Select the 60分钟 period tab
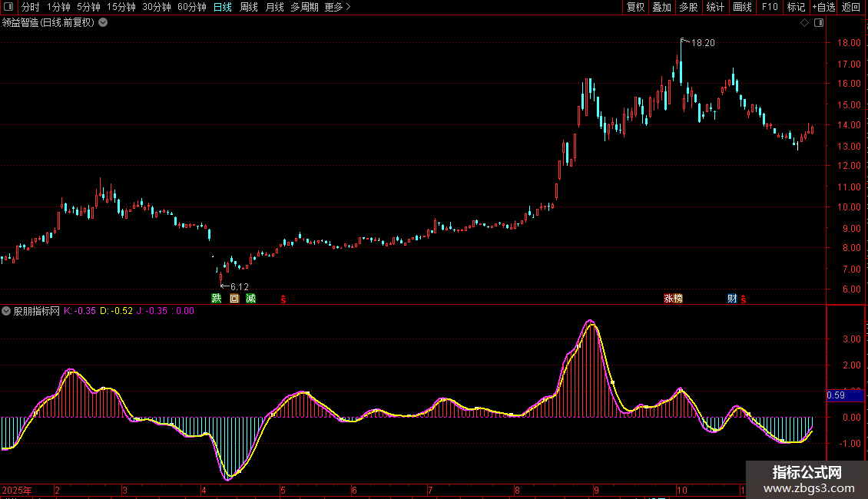 tap(191, 7)
